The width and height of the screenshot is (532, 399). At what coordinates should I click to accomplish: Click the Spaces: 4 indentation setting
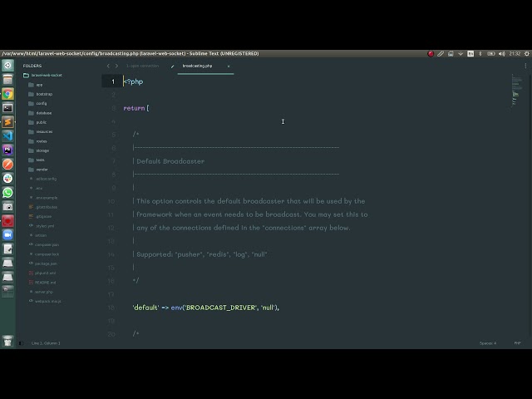(488, 342)
